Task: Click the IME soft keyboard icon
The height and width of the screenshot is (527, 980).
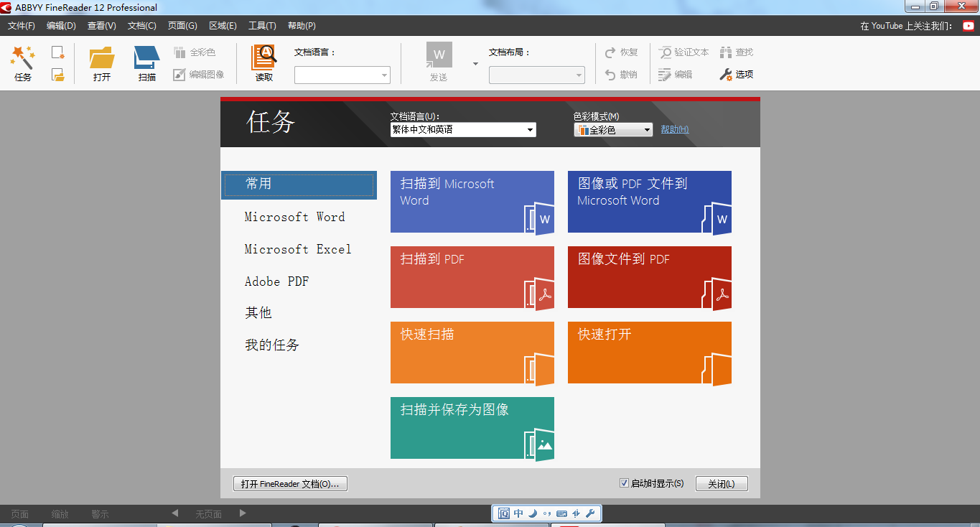Action: point(561,513)
